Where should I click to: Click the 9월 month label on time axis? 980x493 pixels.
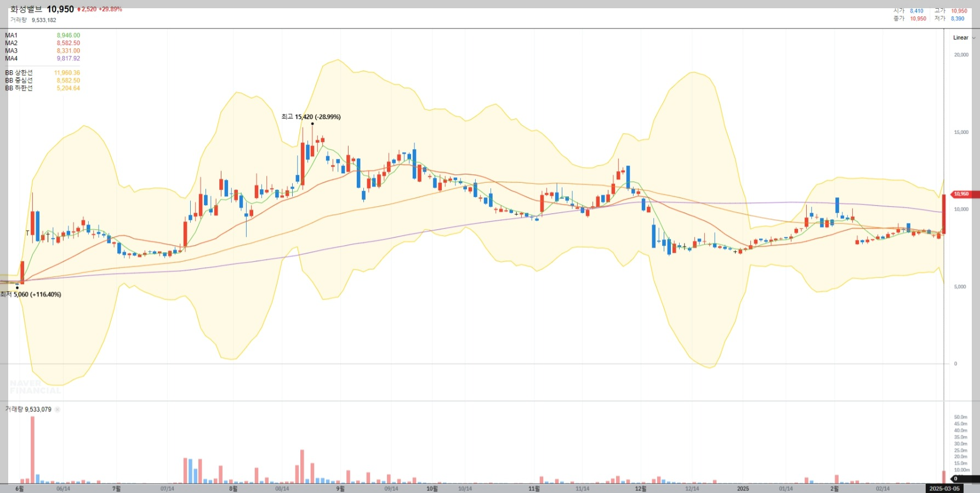pyautogui.click(x=340, y=489)
